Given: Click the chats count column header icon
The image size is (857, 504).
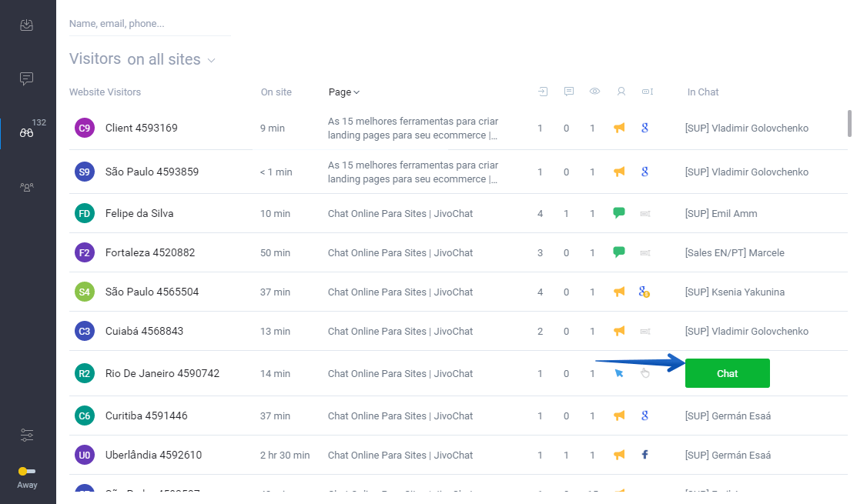Looking at the screenshot, I should pos(568,92).
